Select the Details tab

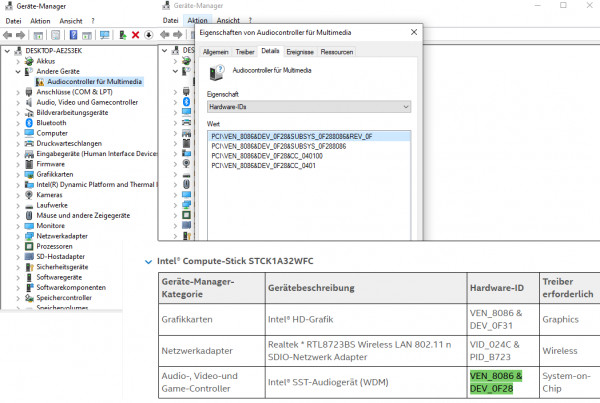270,51
